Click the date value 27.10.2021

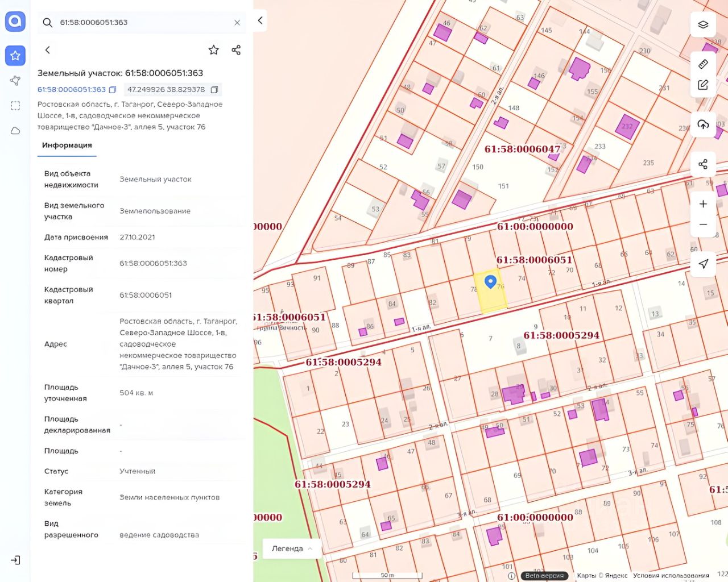point(137,238)
